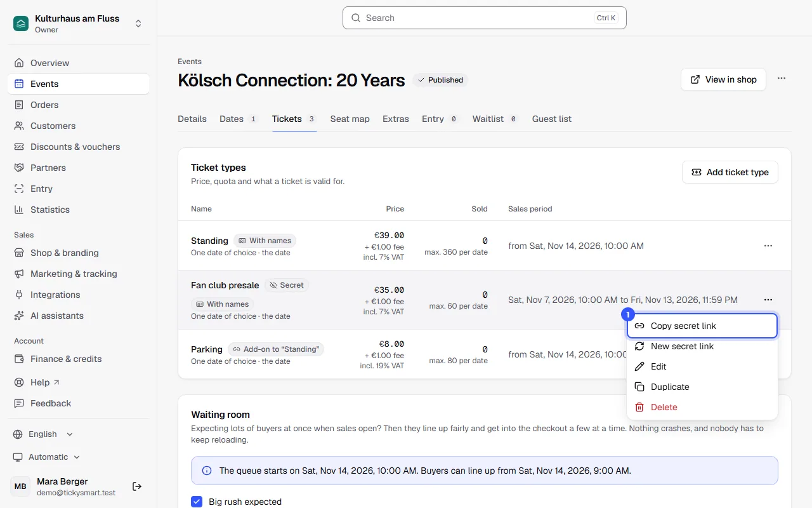Select Duplicate in the context menu

pyautogui.click(x=702, y=387)
